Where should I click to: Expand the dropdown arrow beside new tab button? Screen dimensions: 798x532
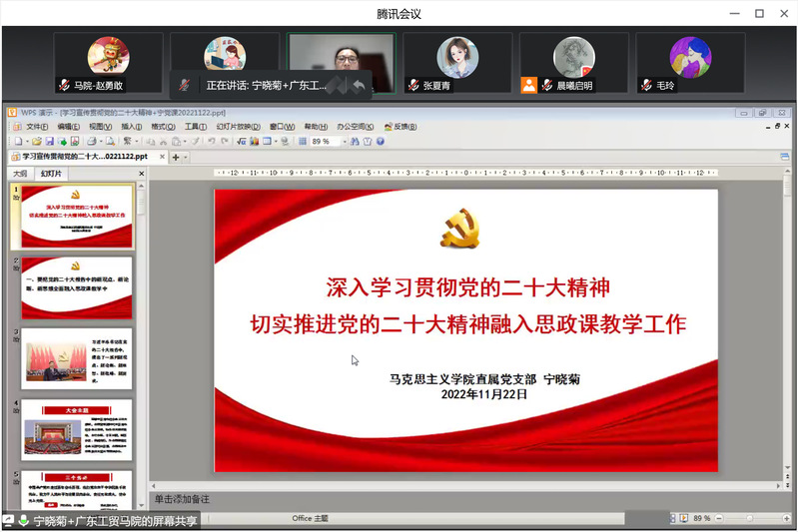coord(187,157)
